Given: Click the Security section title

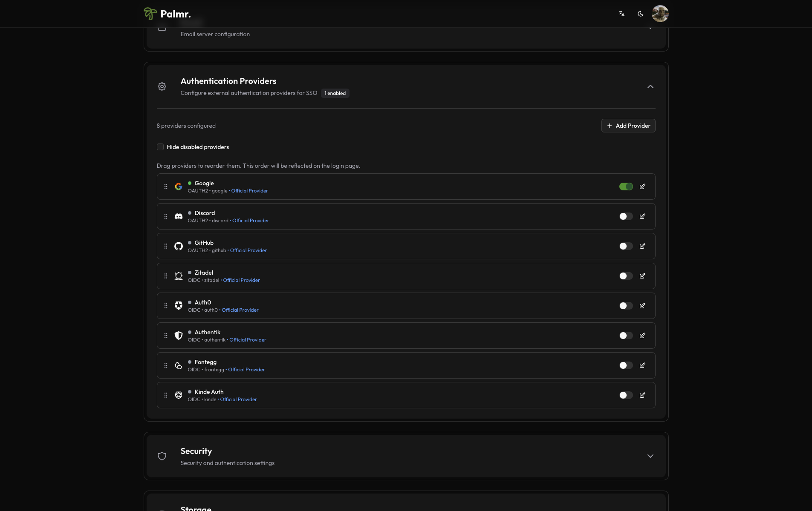Looking at the screenshot, I should (x=196, y=451).
